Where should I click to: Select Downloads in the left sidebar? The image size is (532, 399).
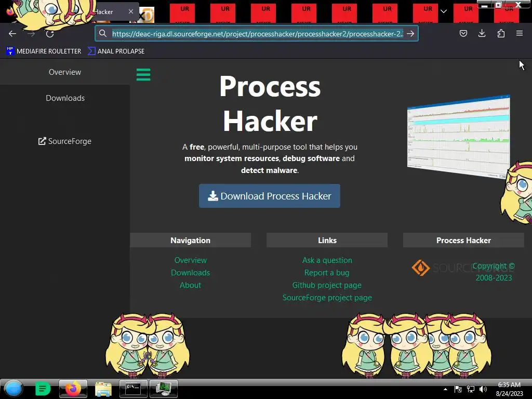[x=65, y=98]
